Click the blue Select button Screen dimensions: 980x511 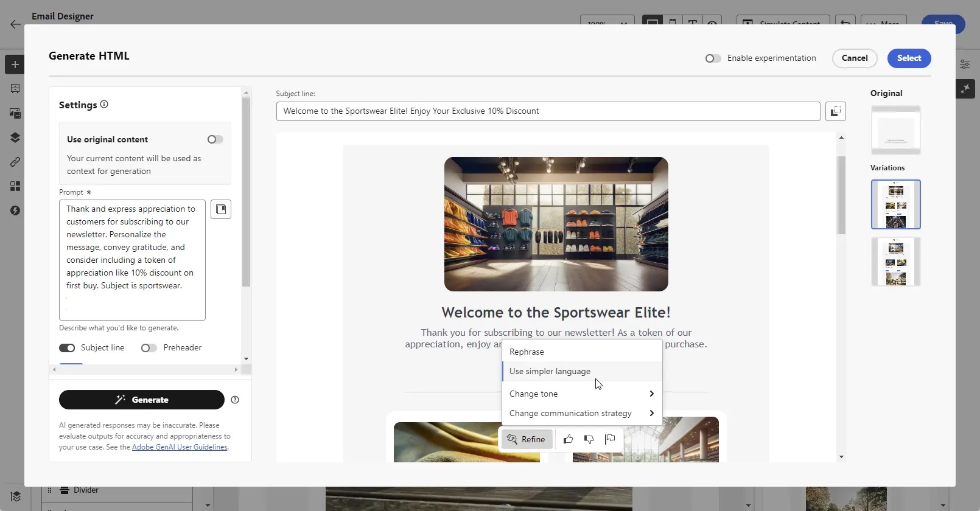(x=909, y=58)
